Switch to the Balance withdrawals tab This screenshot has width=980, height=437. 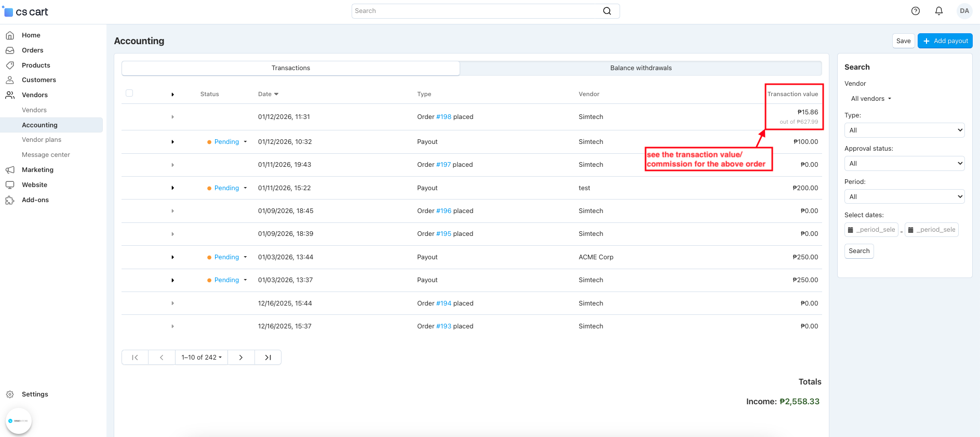point(640,68)
